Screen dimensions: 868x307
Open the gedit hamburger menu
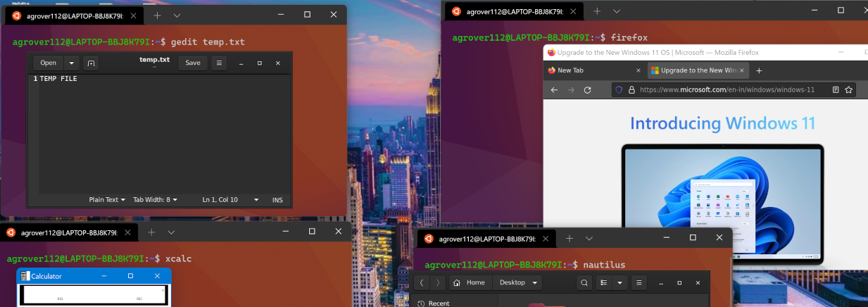tap(219, 63)
